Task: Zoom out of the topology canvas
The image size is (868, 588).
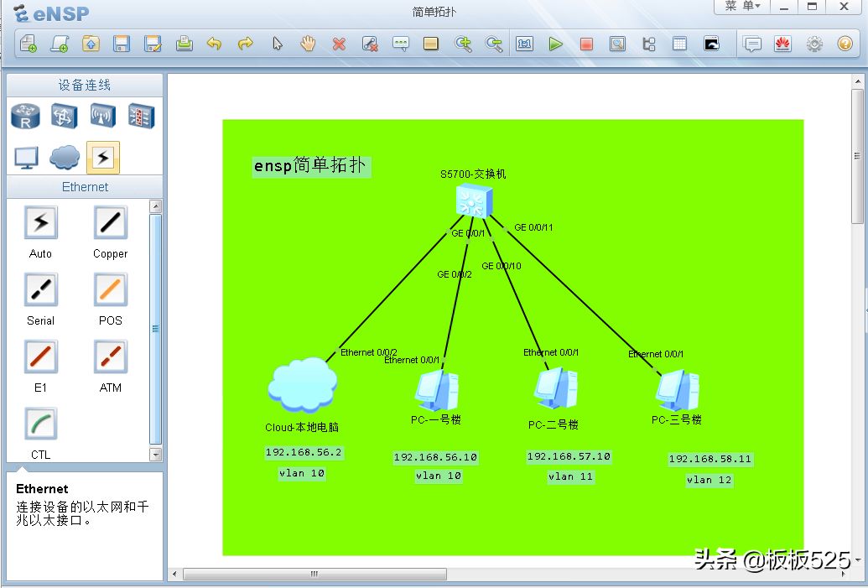Action: [494, 44]
